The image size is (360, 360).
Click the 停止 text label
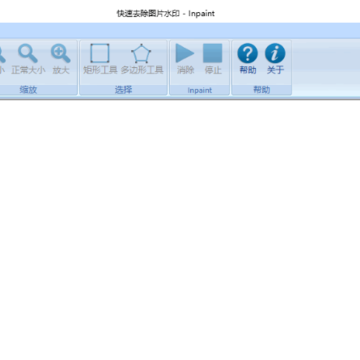(x=213, y=70)
